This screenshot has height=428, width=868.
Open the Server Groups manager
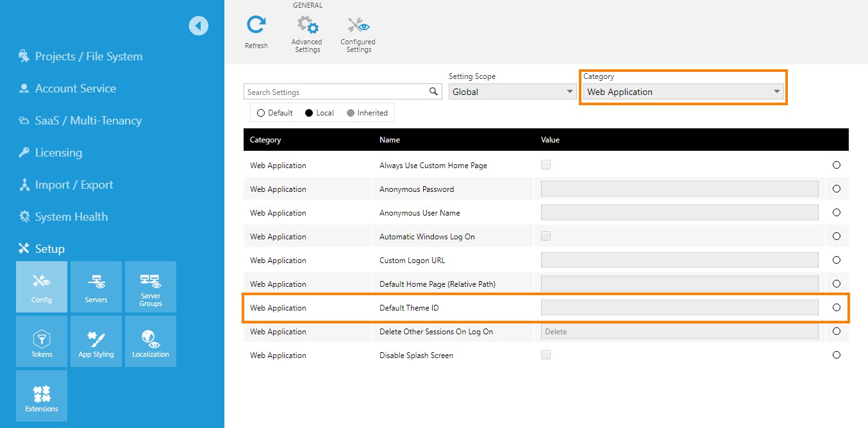(150, 287)
